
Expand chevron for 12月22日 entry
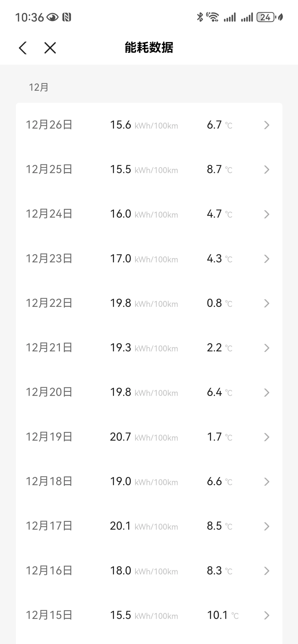tap(267, 303)
